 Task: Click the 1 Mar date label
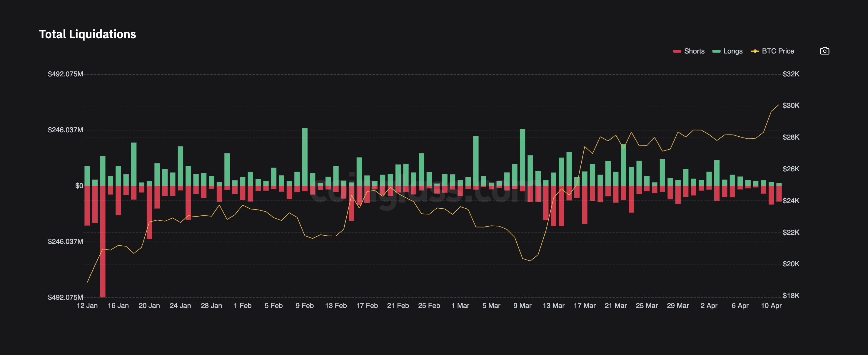[460, 306]
